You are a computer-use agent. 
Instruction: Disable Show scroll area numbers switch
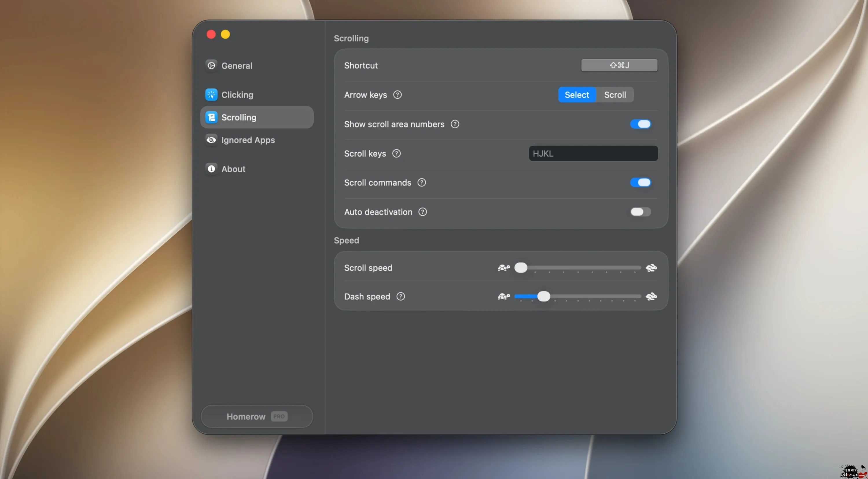pyautogui.click(x=640, y=124)
